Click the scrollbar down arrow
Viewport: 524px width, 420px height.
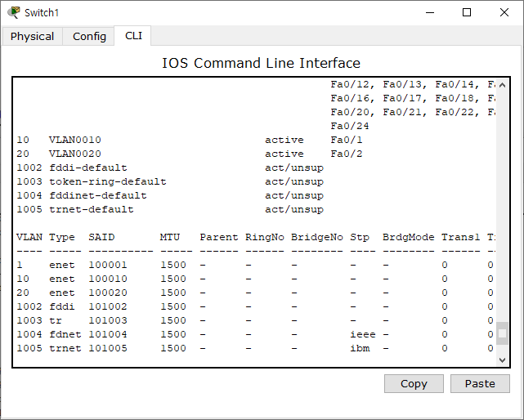tap(502, 360)
